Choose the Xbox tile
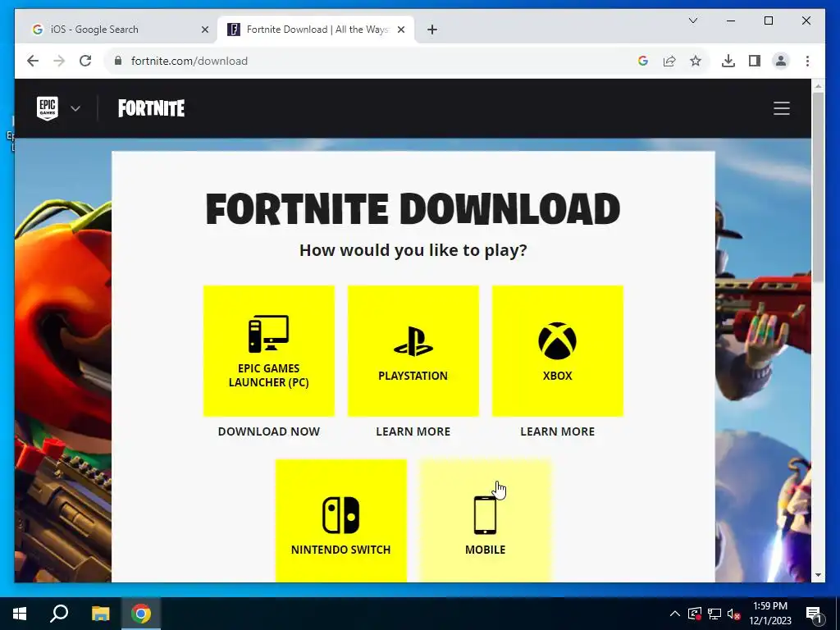This screenshot has width=840, height=630. point(558,351)
